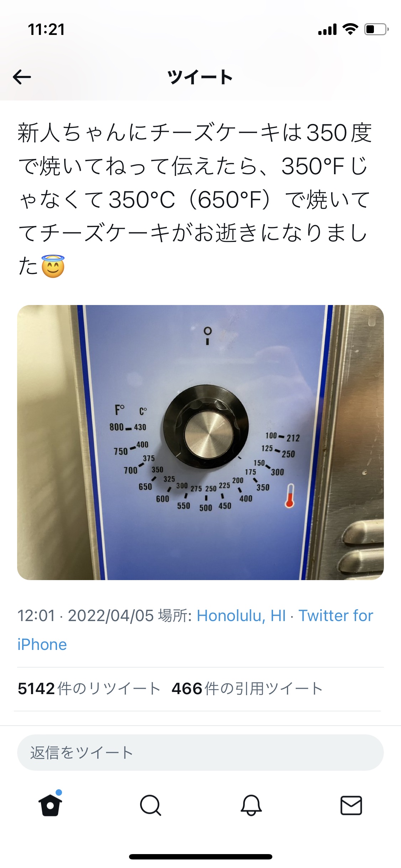401x868 pixels.
Task: Open the Messages envelope tab
Action: point(351,805)
